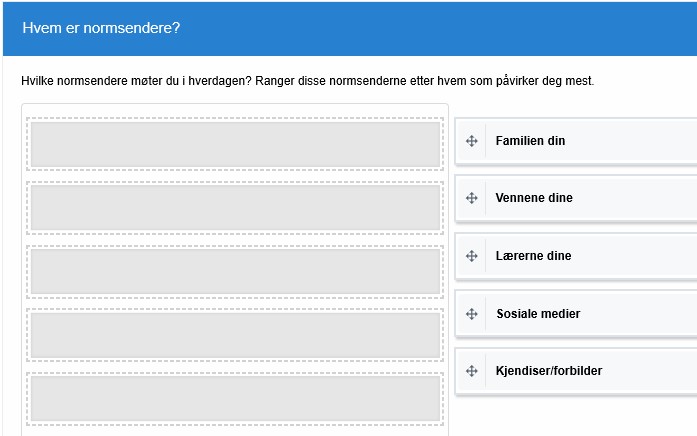Image resolution: width=697 pixels, height=436 pixels.
Task: Click the Hvem er normsendere? header title
Action: (101, 28)
